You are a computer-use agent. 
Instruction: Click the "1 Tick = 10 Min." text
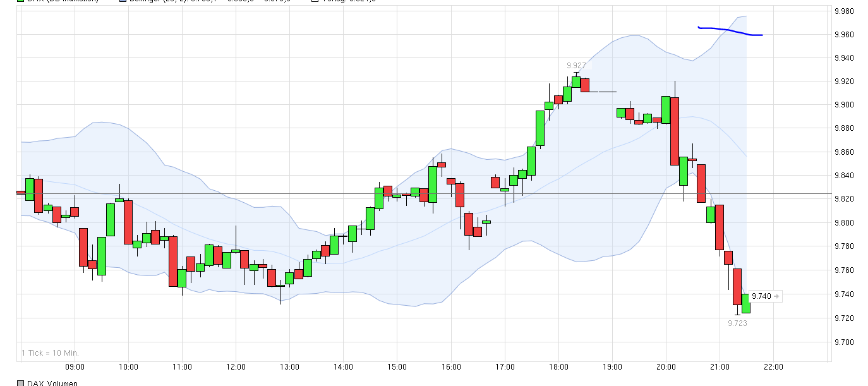(x=50, y=353)
